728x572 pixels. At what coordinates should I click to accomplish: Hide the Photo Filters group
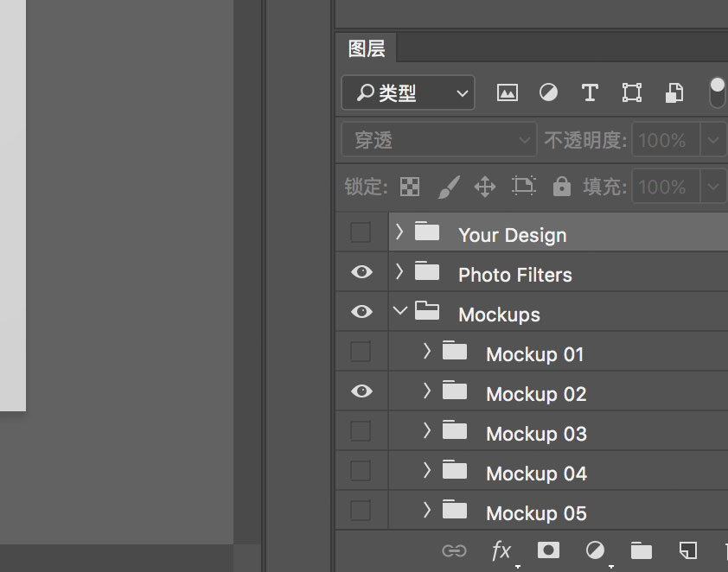click(361, 271)
